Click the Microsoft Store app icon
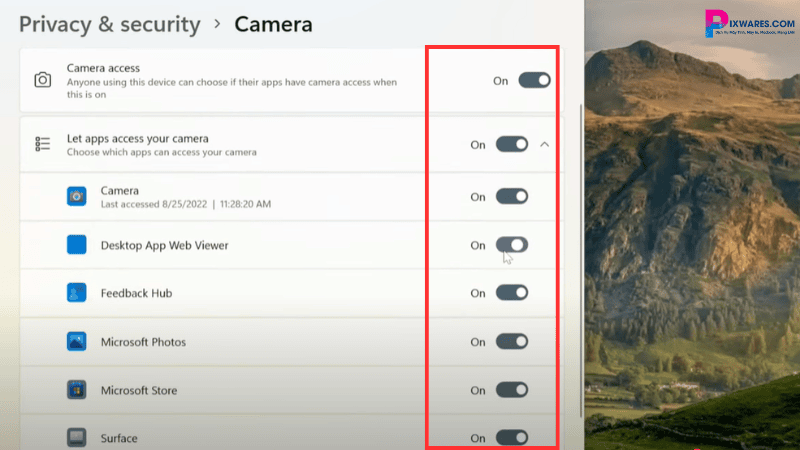The image size is (800, 450). point(77,390)
